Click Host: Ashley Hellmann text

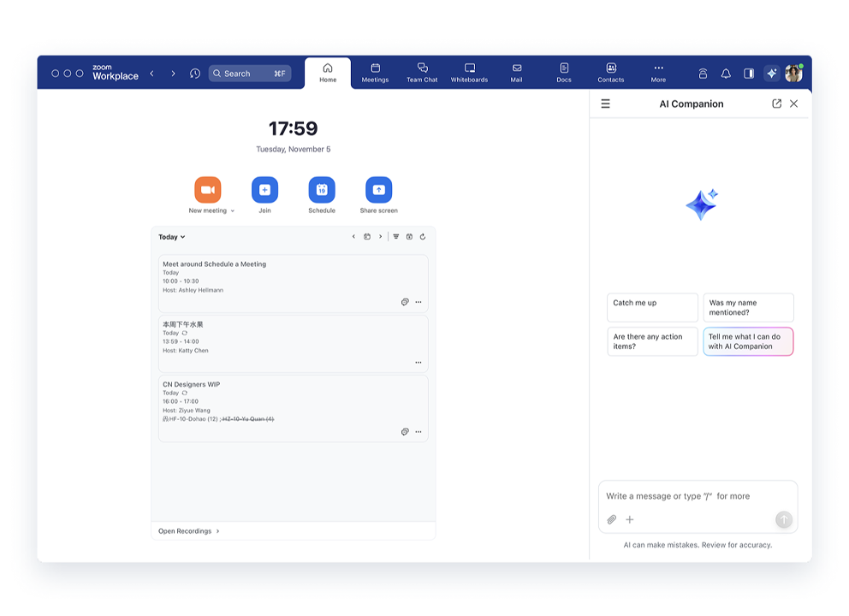tap(193, 290)
